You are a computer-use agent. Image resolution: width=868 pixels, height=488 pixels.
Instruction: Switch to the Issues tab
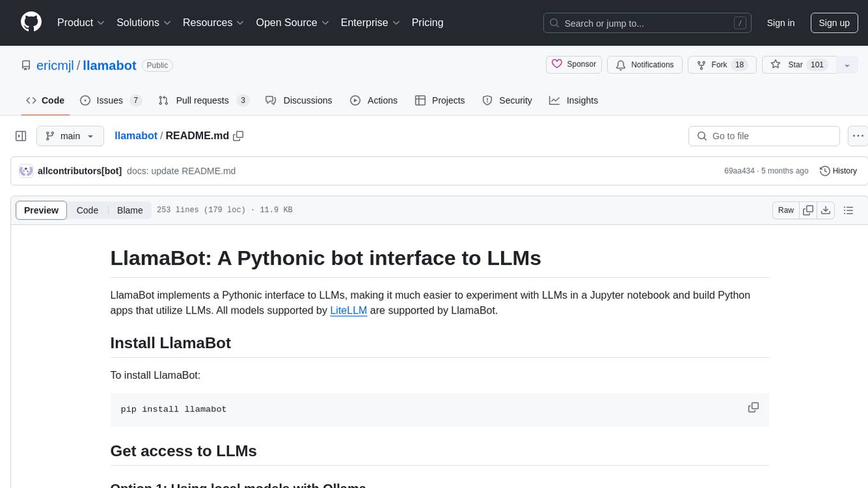click(x=110, y=100)
